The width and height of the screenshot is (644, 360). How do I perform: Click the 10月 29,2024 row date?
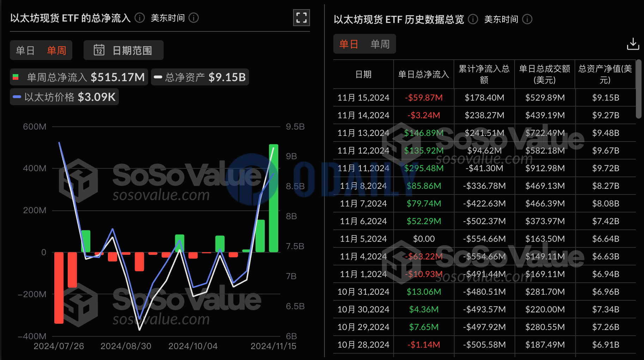(x=364, y=327)
